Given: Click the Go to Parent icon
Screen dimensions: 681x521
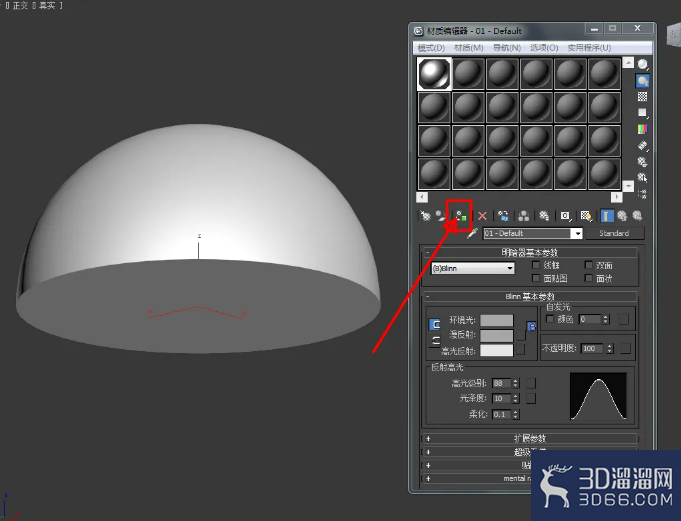Looking at the screenshot, I should (622, 216).
